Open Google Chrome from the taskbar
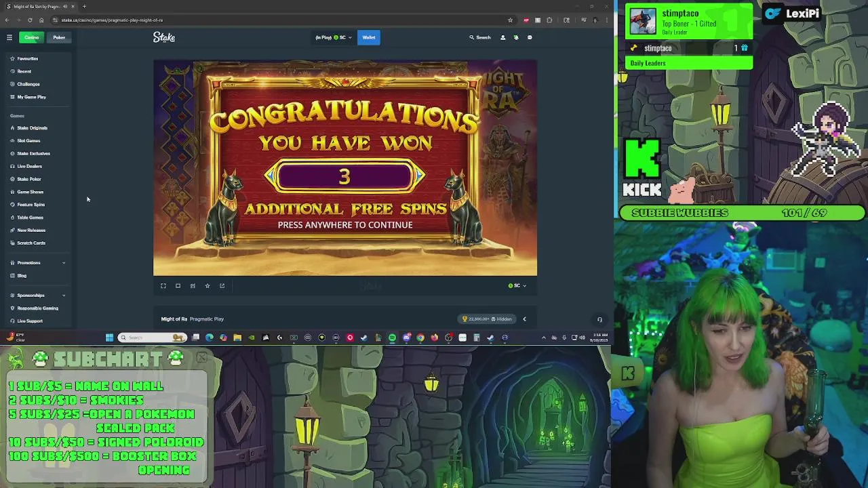 click(420, 338)
